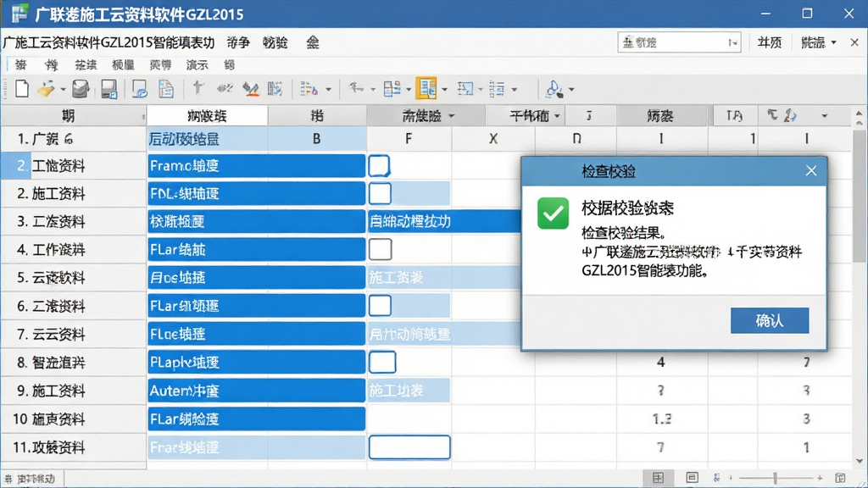Expand the highlighted orange icon dropdown arrow

444,89
